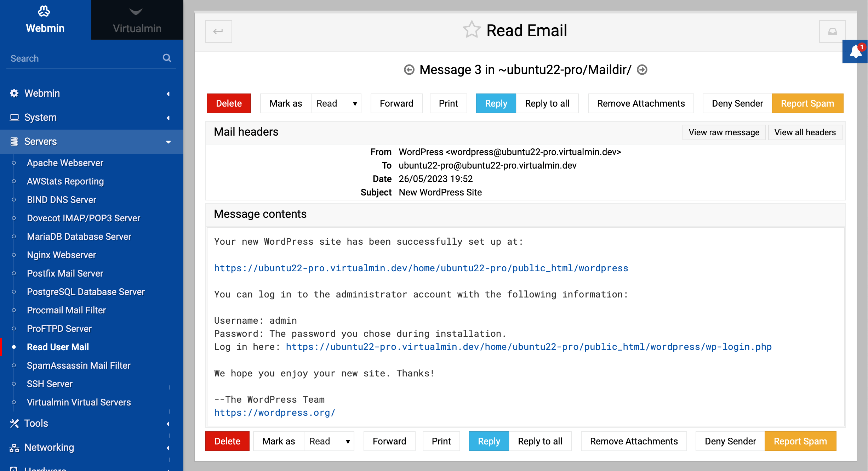868x471 pixels.
Task: Click the back arrow button
Action: [218, 32]
